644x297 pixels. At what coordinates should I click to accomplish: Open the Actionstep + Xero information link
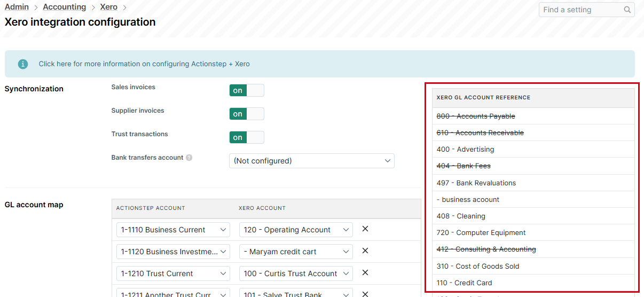(144, 64)
